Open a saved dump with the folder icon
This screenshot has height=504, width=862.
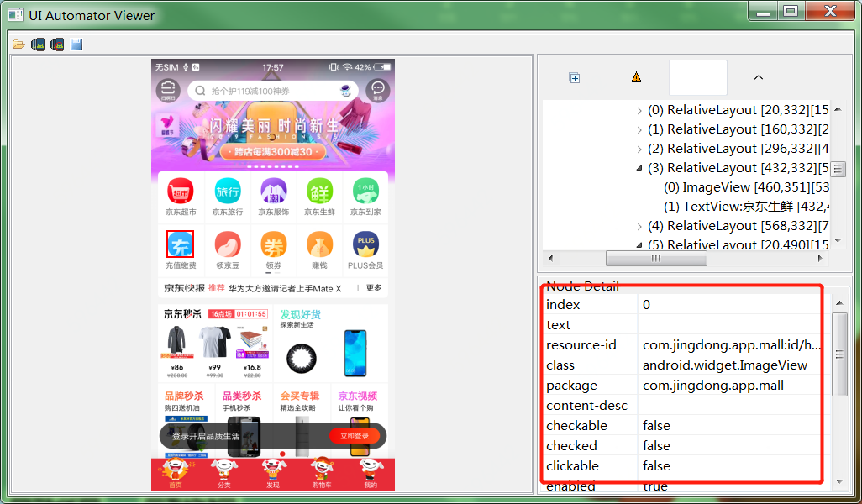click(18, 45)
